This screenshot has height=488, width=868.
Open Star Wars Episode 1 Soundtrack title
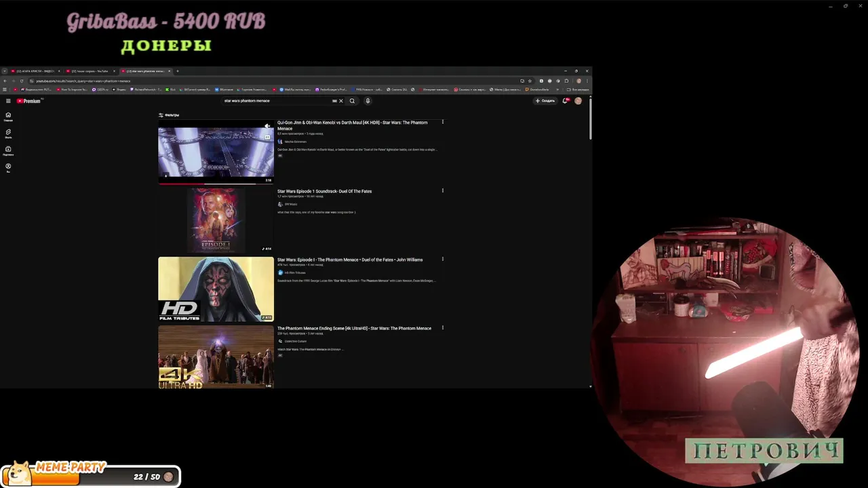point(324,191)
